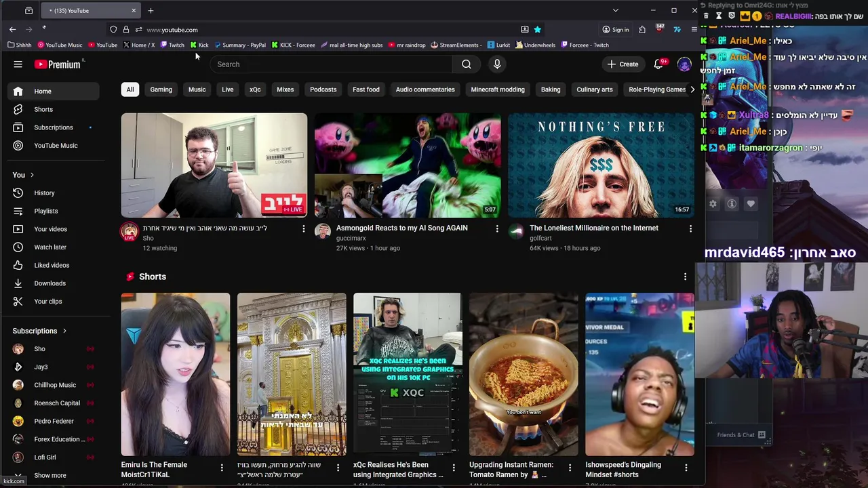Viewport: 868px width, 488px height.
Task: Click Sign in on browser toolbar
Action: click(x=616, y=30)
